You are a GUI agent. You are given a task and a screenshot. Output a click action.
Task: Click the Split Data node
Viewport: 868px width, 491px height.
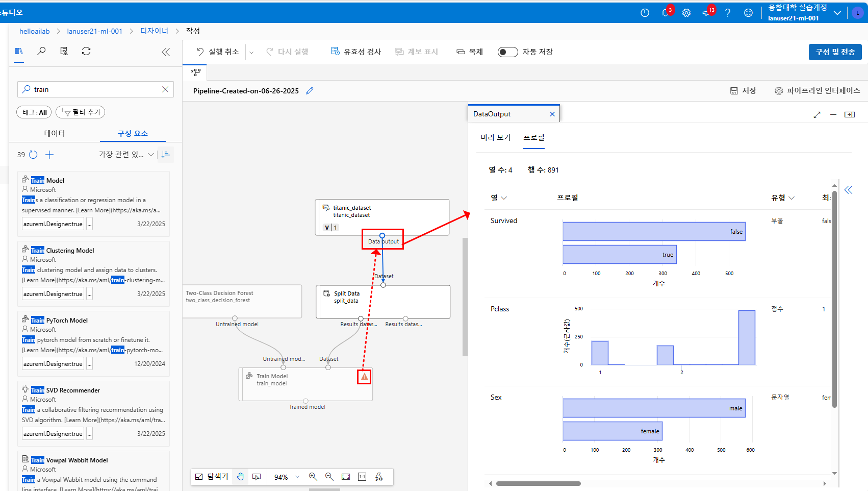tap(382, 302)
